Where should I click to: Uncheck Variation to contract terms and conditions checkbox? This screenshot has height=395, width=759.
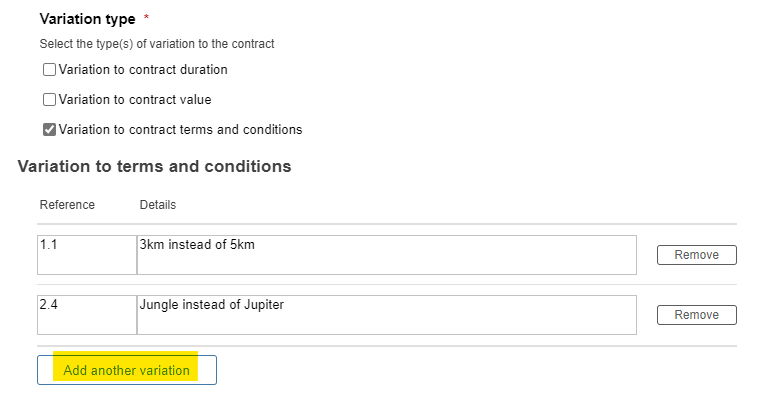point(49,130)
